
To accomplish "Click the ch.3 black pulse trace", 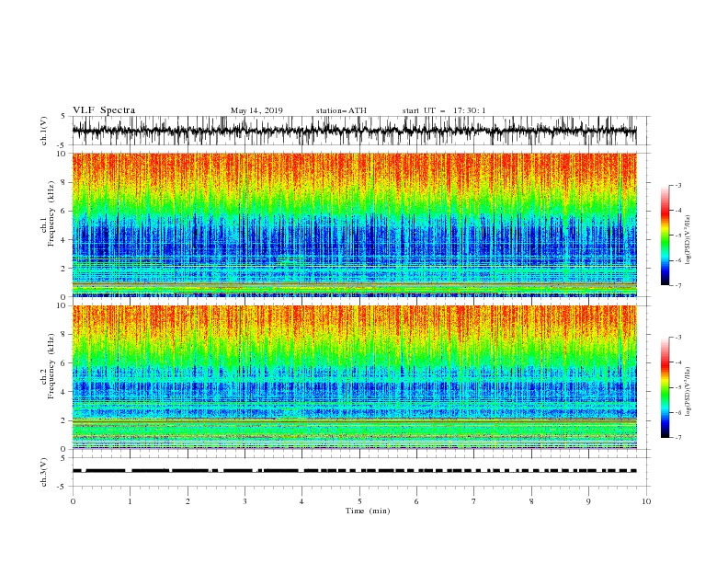I will point(354,471).
